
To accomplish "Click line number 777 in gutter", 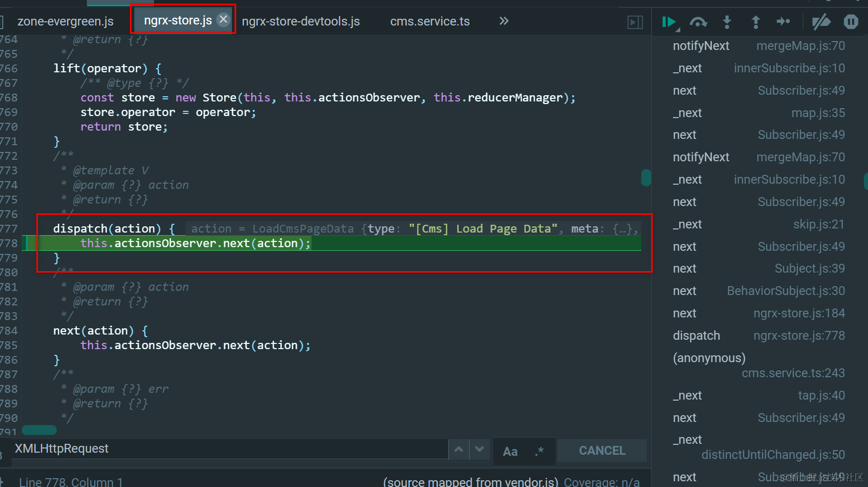I will [x=9, y=228].
